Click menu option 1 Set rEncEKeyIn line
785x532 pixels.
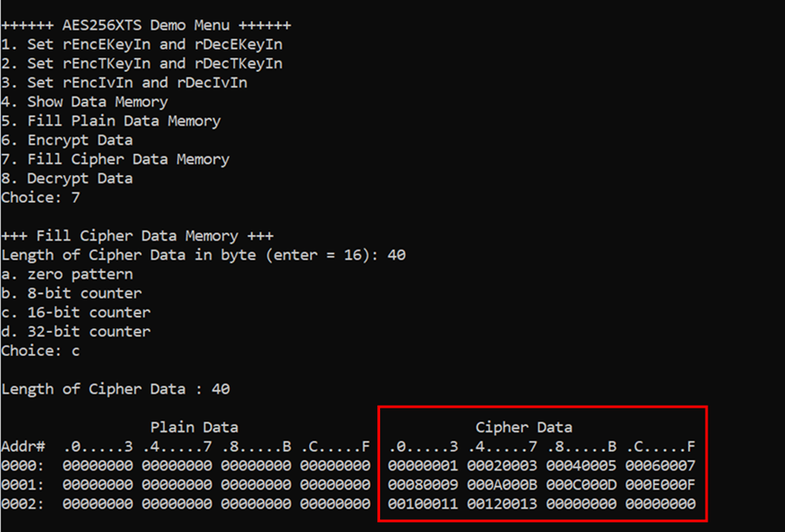(x=142, y=44)
